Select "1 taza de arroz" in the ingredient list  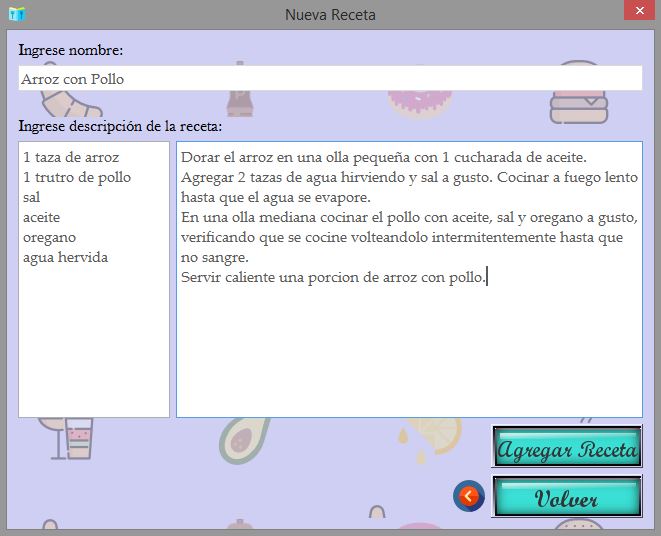pos(71,157)
